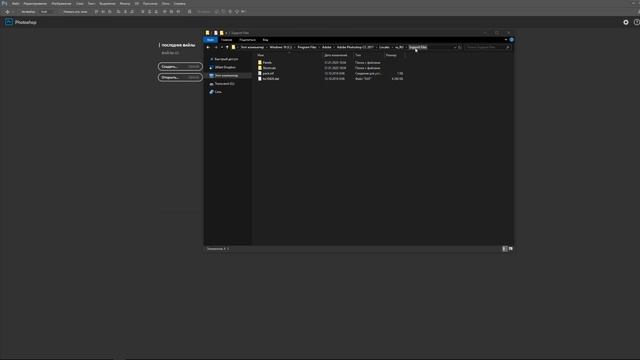
Task: Open the Изображение menu in Photoshop
Action: 61,4
